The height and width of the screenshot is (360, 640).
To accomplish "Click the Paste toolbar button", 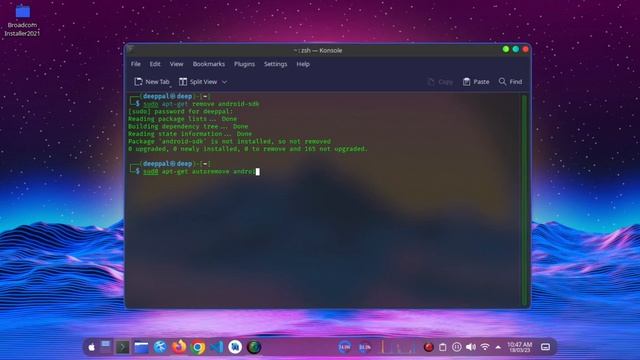I will [x=476, y=82].
